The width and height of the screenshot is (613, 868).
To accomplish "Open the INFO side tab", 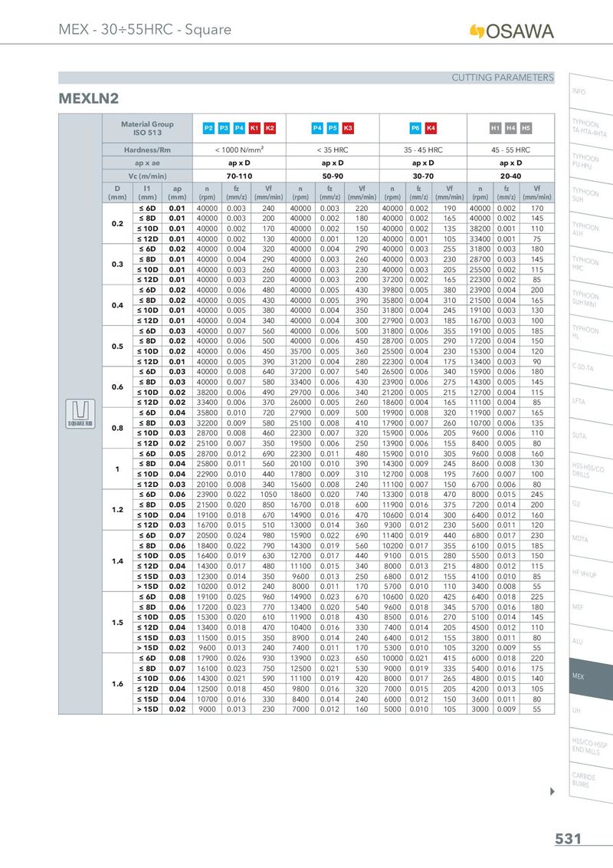I will click(590, 93).
